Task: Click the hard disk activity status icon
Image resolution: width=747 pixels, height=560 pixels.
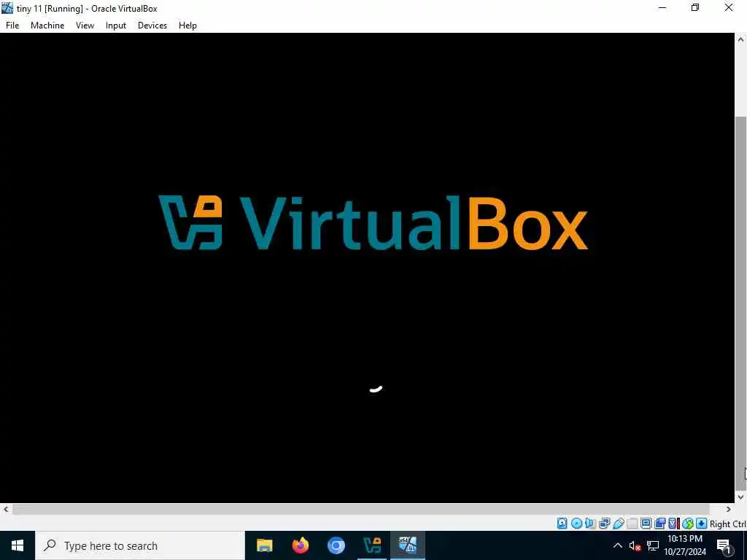Action: click(x=562, y=524)
